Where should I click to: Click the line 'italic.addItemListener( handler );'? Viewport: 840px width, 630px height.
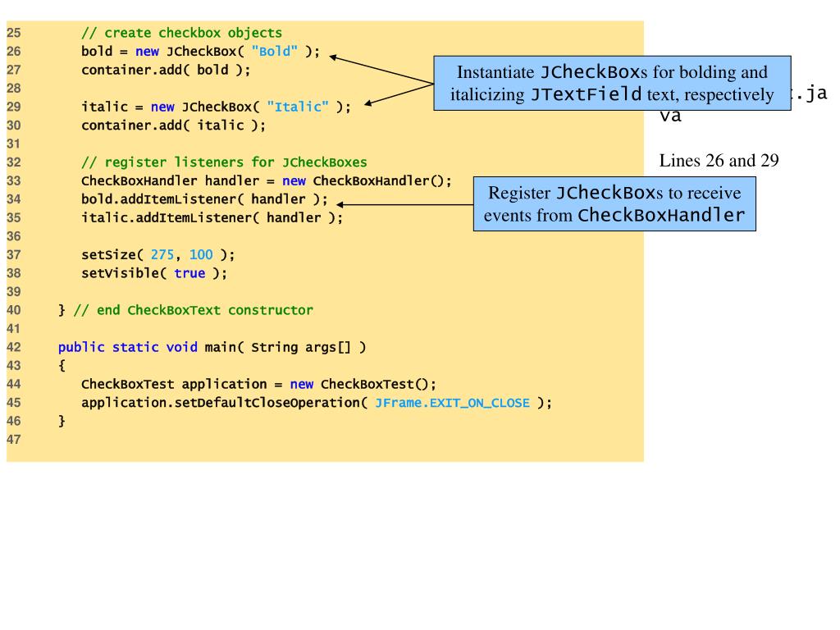212,218
